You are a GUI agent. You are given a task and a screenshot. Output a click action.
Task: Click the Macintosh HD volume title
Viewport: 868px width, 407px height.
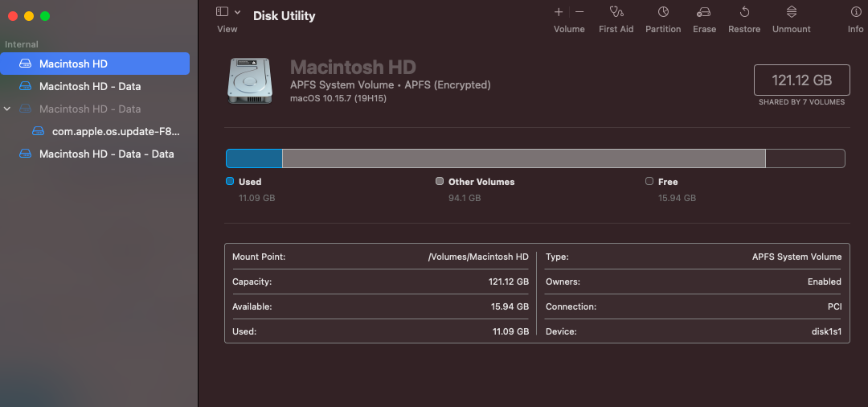(x=353, y=68)
